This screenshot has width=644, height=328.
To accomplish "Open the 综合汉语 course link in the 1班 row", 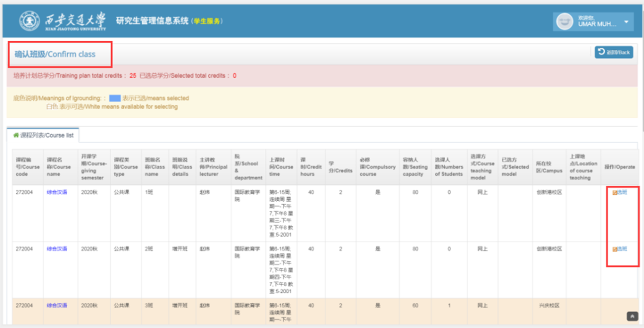I will click(57, 192).
